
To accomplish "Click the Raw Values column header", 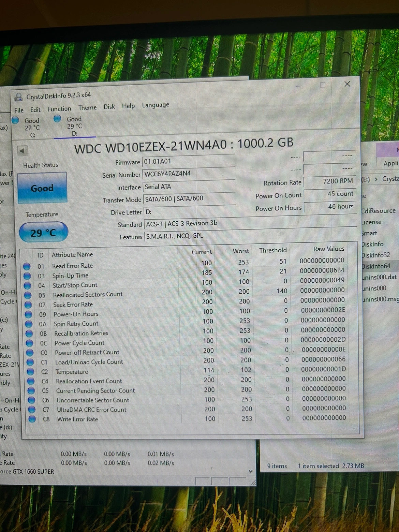I will tap(329, 249).
